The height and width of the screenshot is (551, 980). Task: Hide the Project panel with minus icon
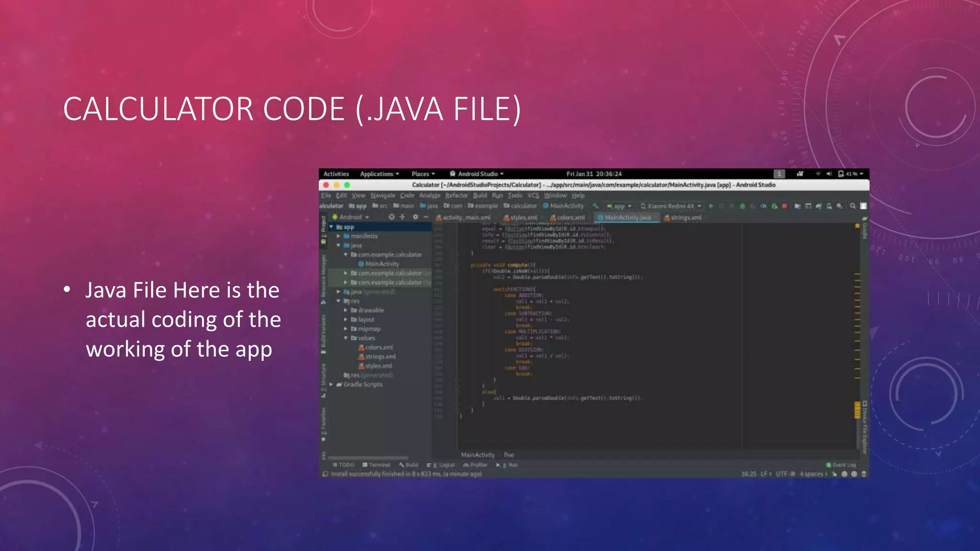tap(426, 217)
